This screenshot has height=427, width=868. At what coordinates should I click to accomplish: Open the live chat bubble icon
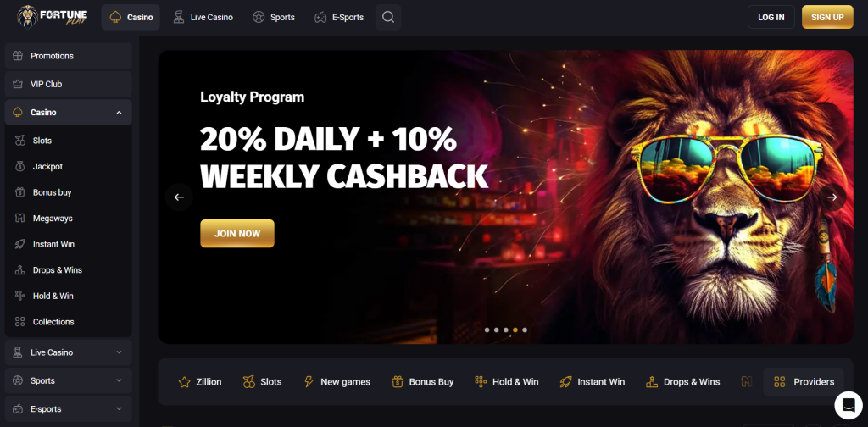(x=849, y=406)
